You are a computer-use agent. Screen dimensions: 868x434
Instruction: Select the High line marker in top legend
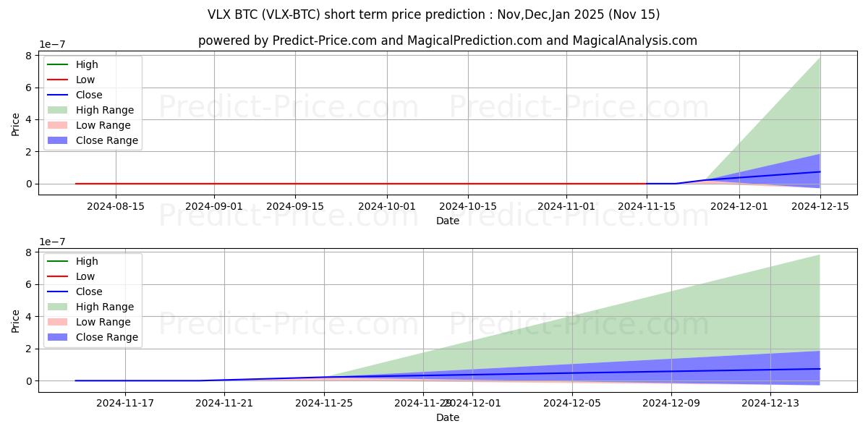(59, 65)
